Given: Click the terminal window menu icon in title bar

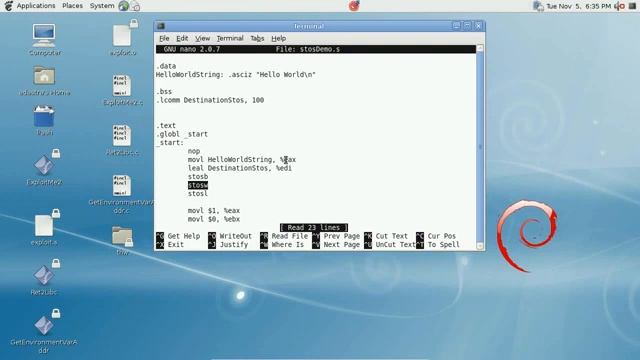Looking at the screenshot, I should click(x=161, y=26).
